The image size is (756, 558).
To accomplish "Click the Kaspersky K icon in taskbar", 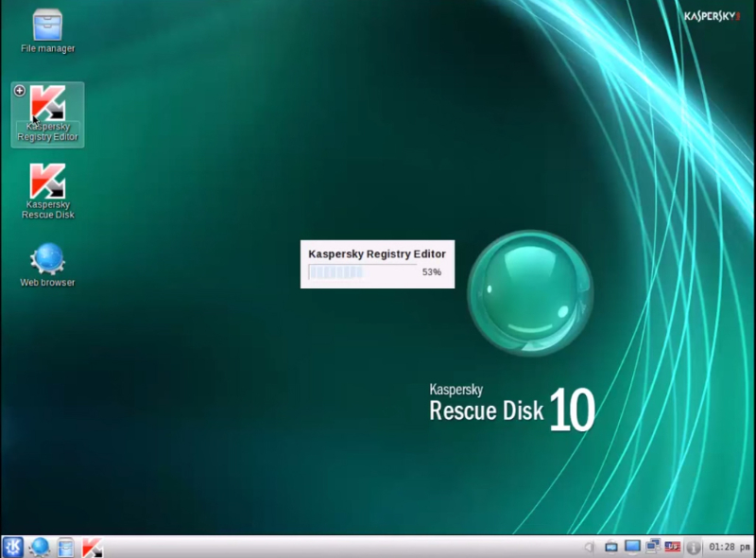I will 92,547.
